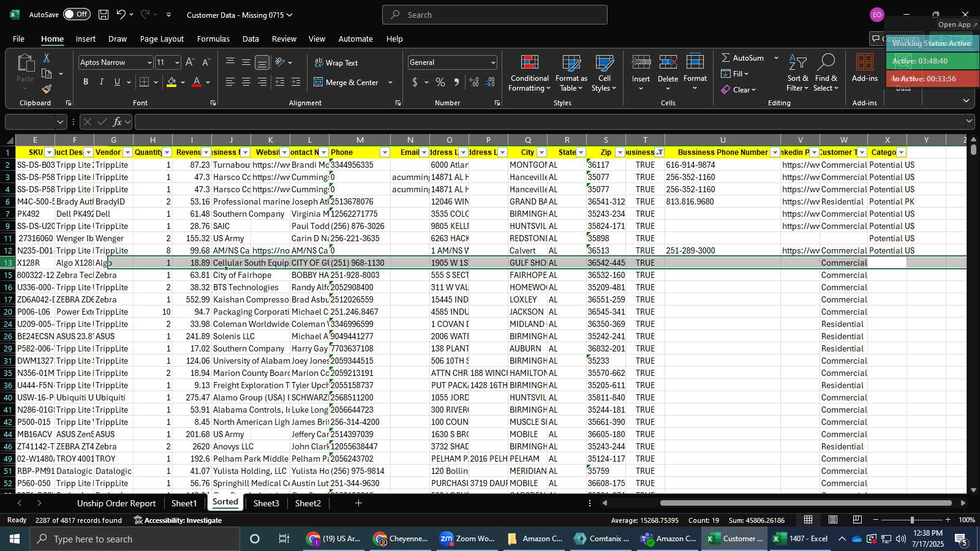The height and width of the screenshot is (551, 980).
Task: Click Insert Function fx icon
Action: (x=118, y=122)
